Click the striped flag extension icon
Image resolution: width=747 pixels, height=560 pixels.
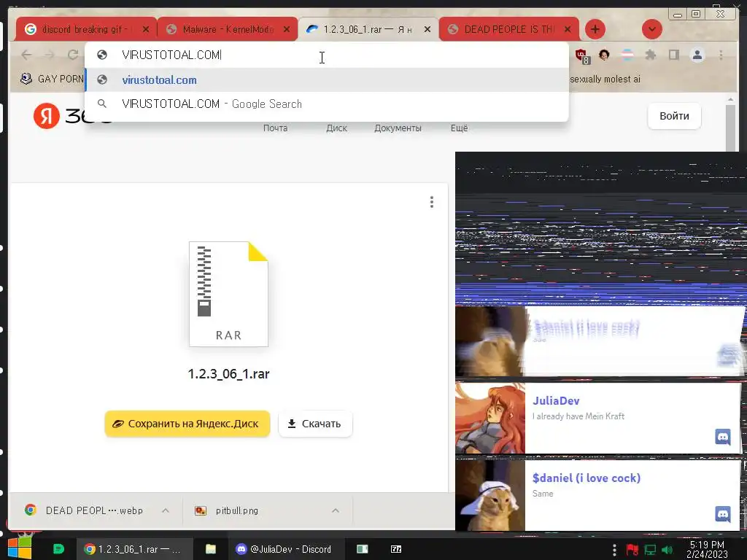627,55
